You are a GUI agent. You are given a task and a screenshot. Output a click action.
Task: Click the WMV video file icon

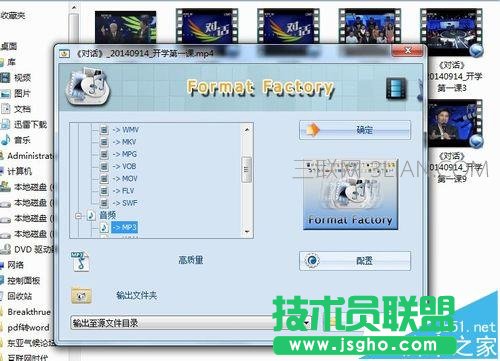point(104,130)
